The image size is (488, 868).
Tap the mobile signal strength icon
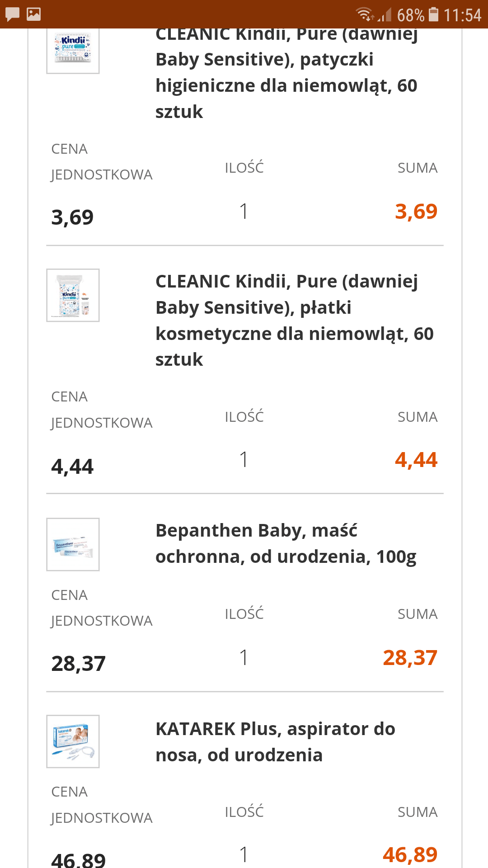click(385, 15)
